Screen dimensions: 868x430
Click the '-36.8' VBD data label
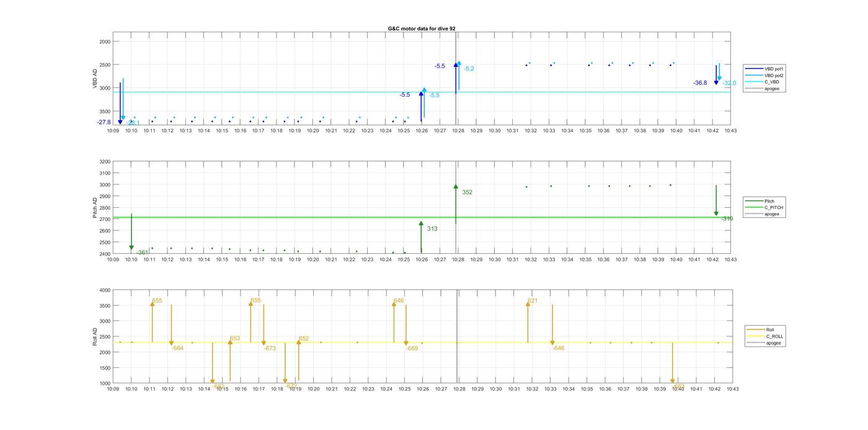[700, 83]
